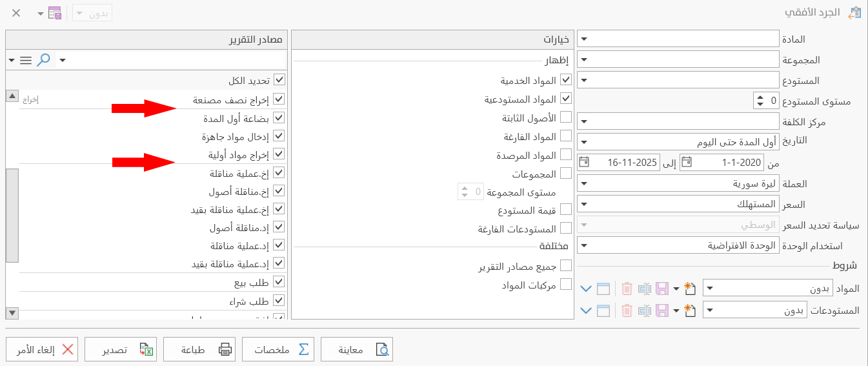The width and height of the screenshot is (868, 366).
Task: Toggle تحديد الكل checkbox
Action: click(x=279, y=80)
